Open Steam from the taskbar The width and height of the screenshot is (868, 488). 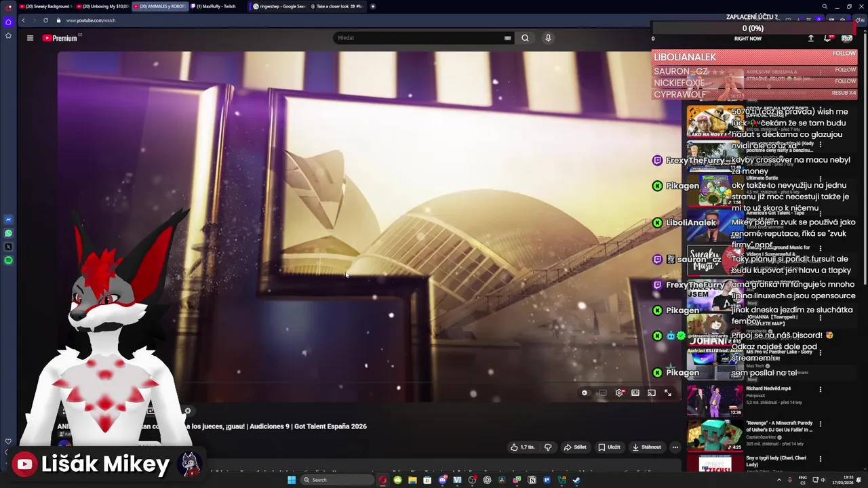(x=576, y=480)
